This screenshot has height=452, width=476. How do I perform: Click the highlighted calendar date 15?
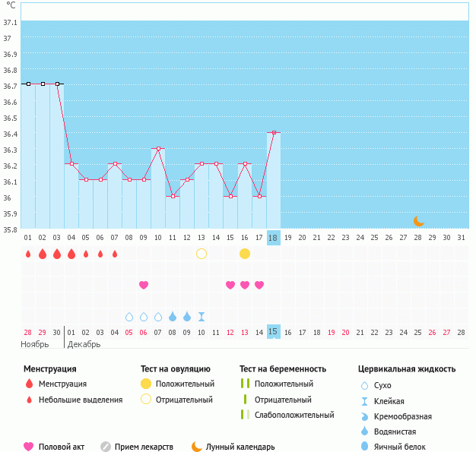[x=274, y=332]
